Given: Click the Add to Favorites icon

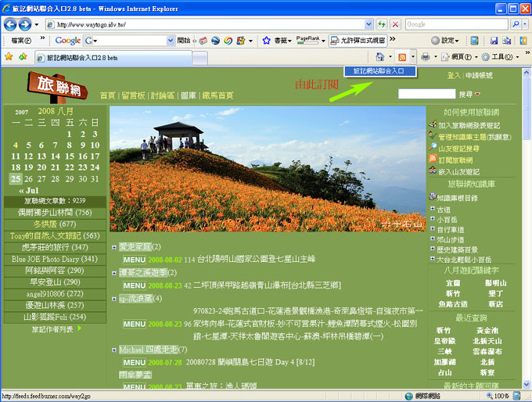Looking at the screenshot, I should coord(23,57).
